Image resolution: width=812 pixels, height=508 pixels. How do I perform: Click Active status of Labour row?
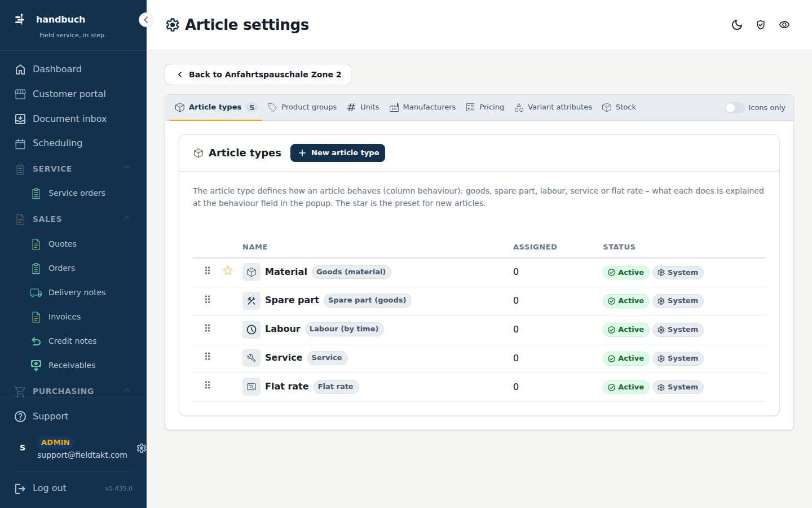pos(626,330)
